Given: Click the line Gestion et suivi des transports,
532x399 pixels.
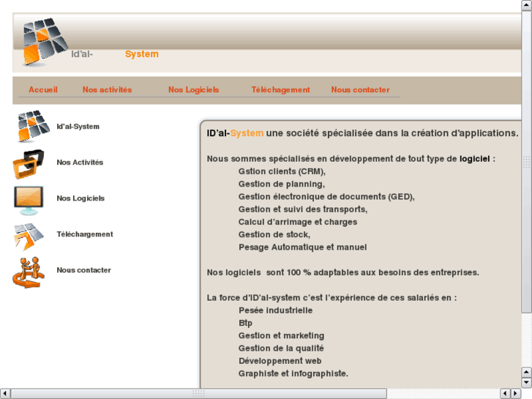Looking at the screenshot, I should [x=303, y=209].
